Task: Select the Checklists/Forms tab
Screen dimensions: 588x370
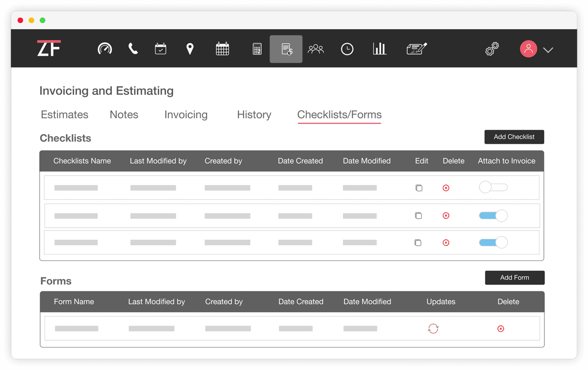Action: (x=340, y=115)
